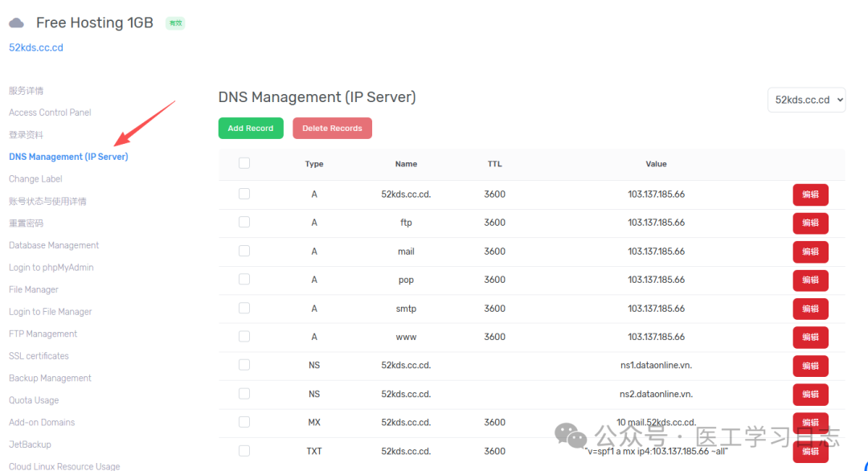
Task: Toggle the select-all checkbox in table header
Action: click(244, 163)
